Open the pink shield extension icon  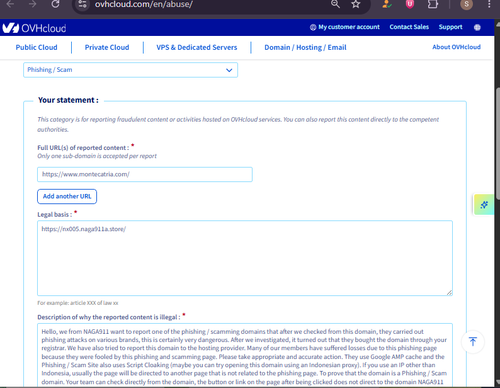410,4
